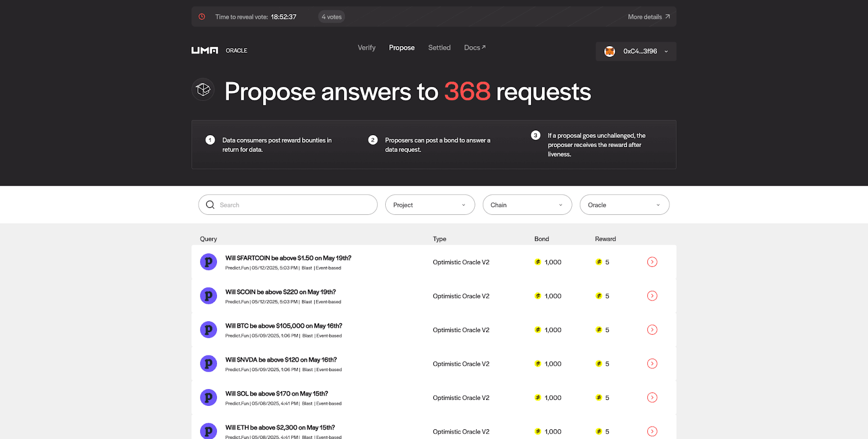Click bond token icon on $COIN row
This screenshot has height=439, width=868.
tap(538, 296)
